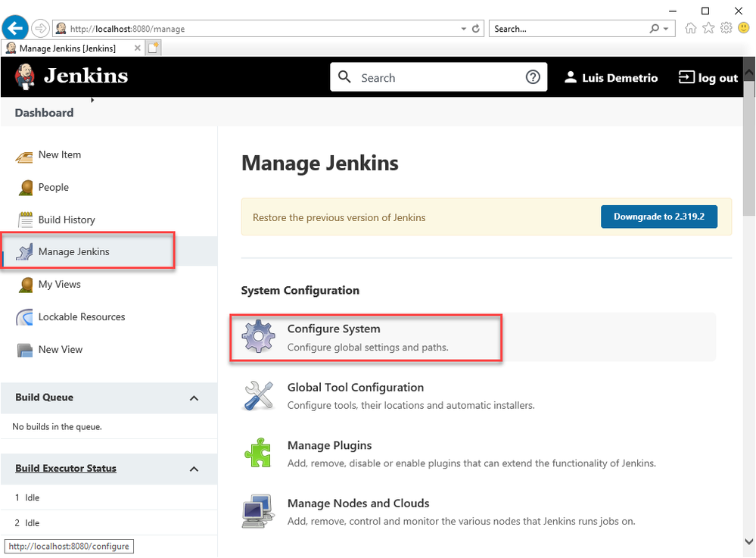756x558 pixels.
Task: Open the Lockable Resources sidebar link
Action: [82, 317]
